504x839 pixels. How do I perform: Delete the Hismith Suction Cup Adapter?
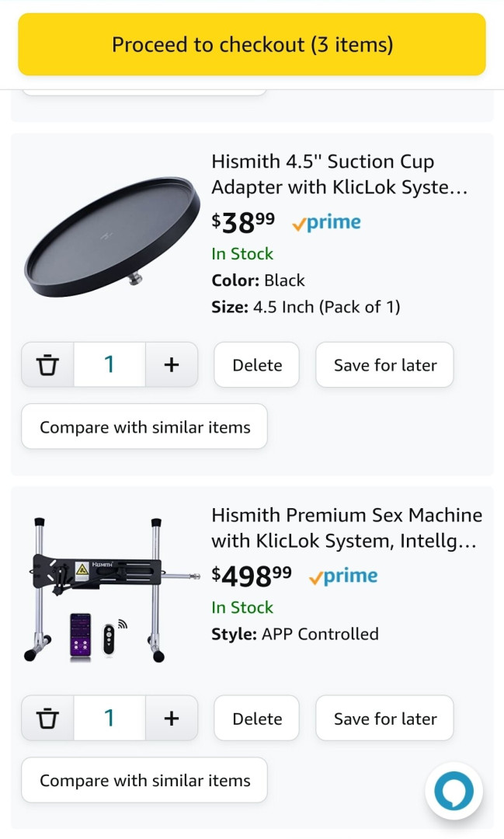pos(257,365)
